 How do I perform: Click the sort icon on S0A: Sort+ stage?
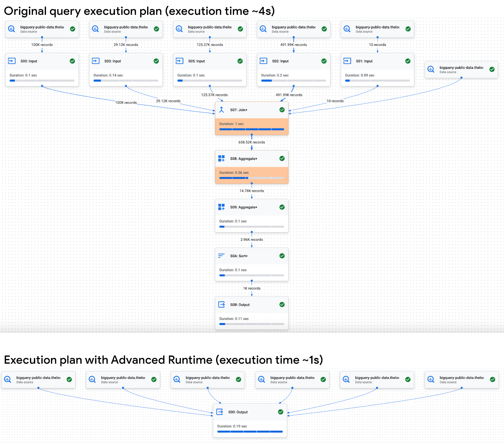click(221, 256)
